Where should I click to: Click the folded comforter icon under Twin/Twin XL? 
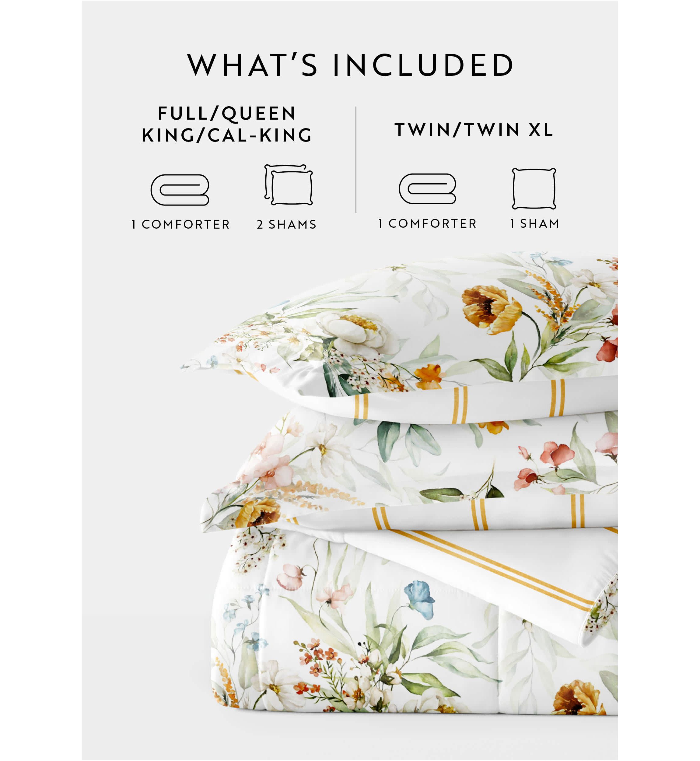(428, 189)
